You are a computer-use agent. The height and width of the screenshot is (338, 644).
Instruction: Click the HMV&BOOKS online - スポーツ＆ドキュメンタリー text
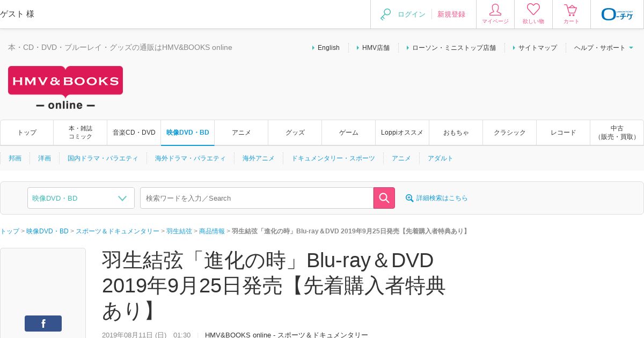click(287, 335)
